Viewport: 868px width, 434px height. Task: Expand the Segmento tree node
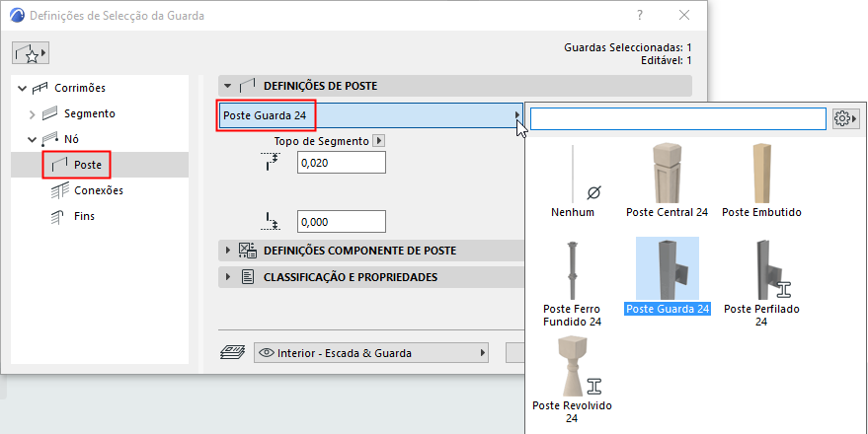[x=32, y=113]
